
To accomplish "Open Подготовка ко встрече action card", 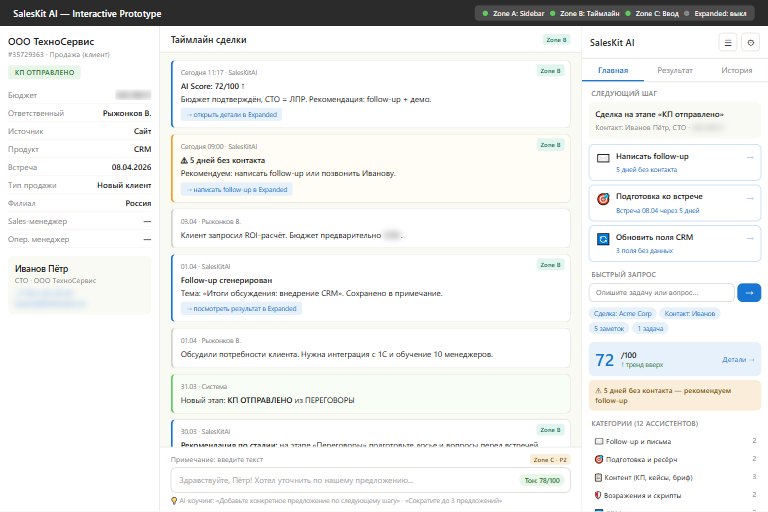I will [x=674, y=203].
